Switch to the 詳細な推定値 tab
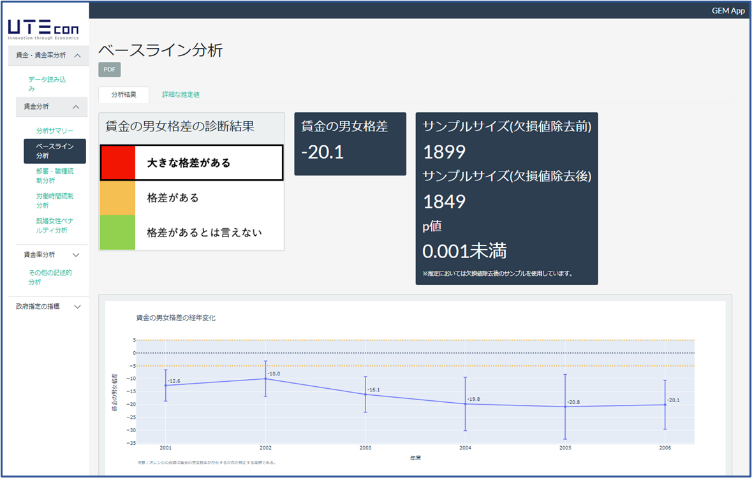This screenshot has height=478, width=752. [180, 94]
